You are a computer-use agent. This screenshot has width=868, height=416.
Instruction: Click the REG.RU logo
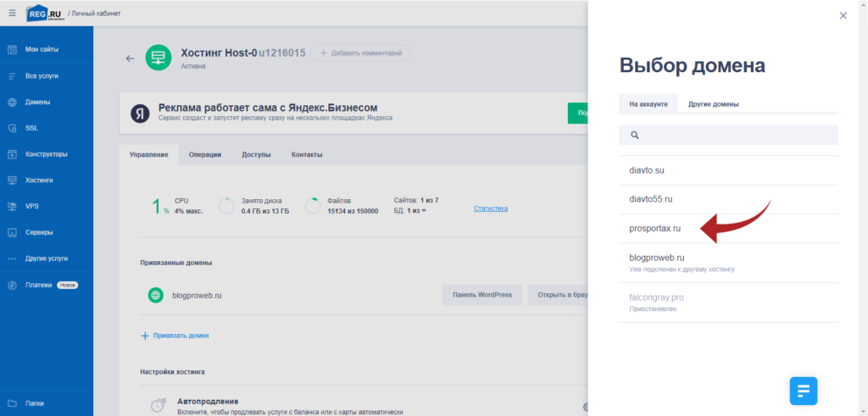pos(44,14)
